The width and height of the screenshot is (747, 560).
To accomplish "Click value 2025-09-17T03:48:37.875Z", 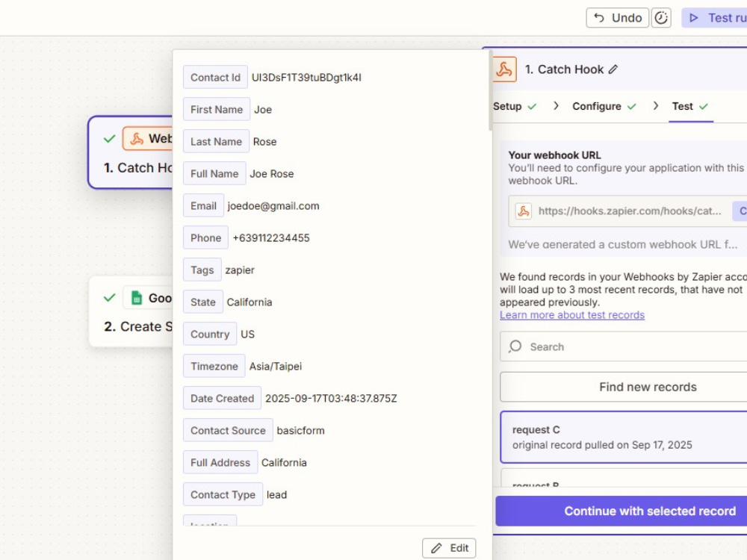I will (x=331, y=398).
